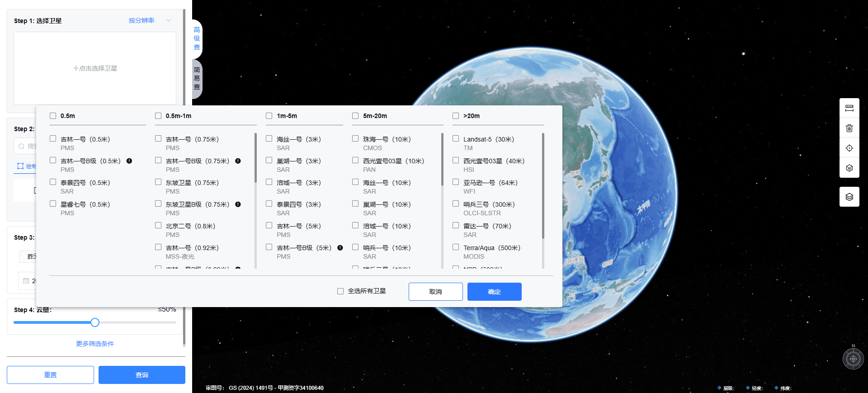Tick the Landsat-5 (30米) checkbox
This screenshot has height=393, width=868.
point(456,139)
